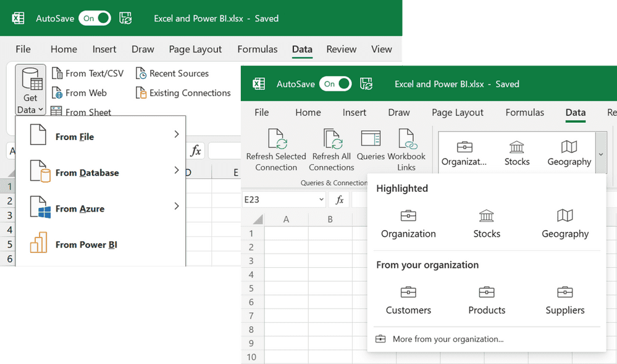Open the Draw tab in the right window
The image size is (617, 364).
click(x=398, y=112)
